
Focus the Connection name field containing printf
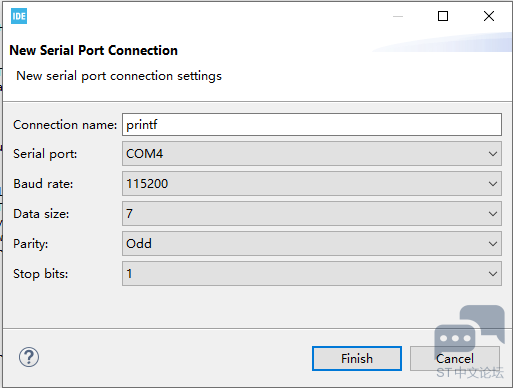(312, 125)
